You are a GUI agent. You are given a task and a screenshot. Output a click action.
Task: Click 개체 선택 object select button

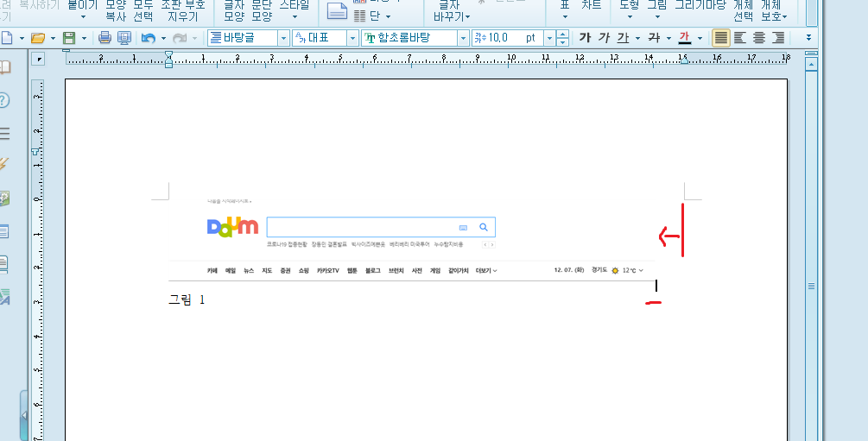(743, 10)
